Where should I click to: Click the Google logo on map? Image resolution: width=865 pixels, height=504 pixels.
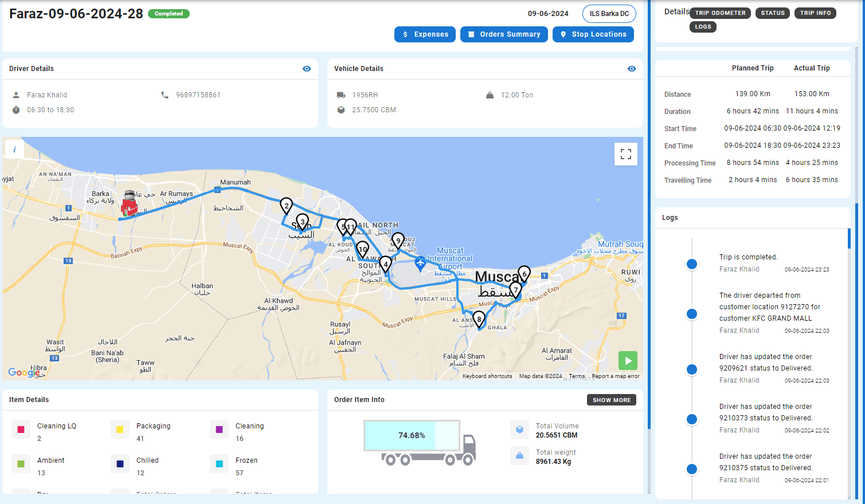(x=24, y=372)
